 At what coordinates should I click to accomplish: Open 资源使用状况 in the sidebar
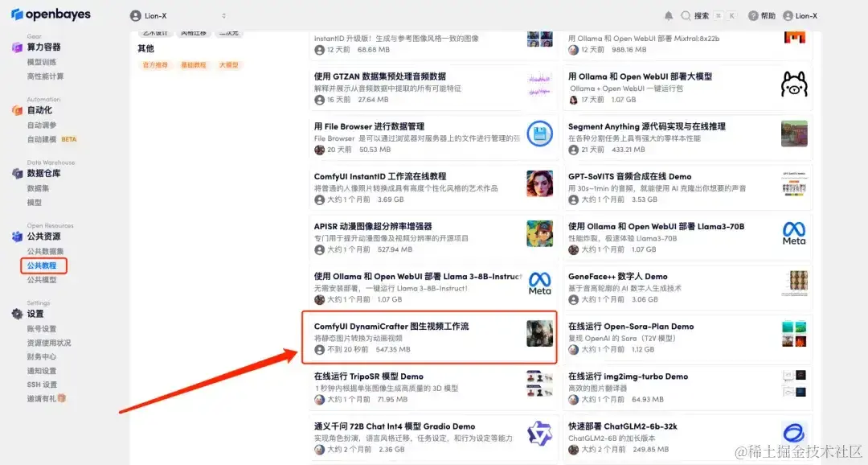49,343
